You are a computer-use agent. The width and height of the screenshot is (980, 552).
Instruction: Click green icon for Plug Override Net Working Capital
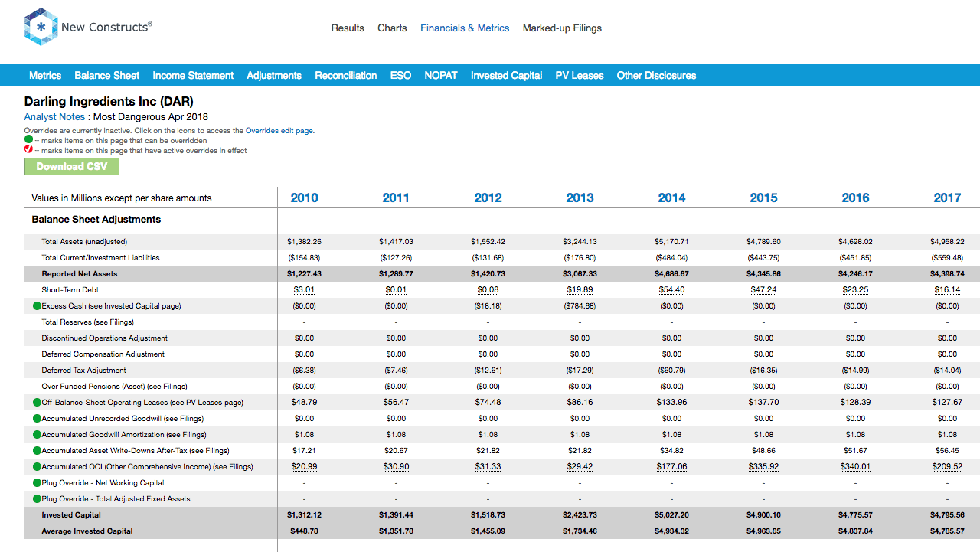click(x=37, y=483)
